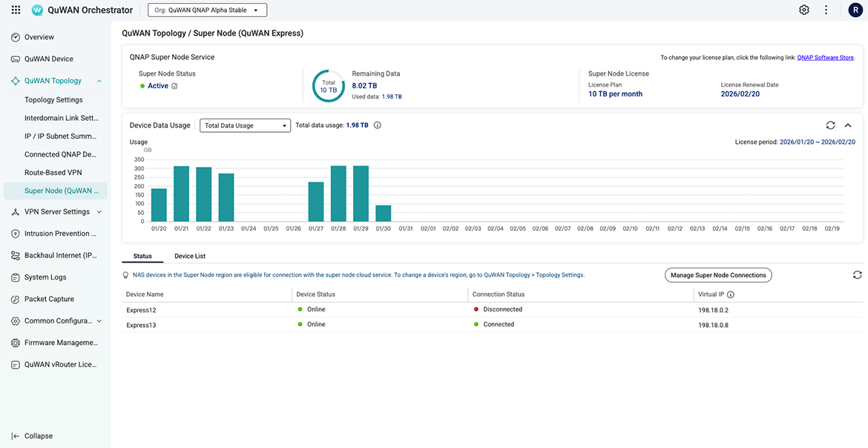Click the 01/28 usage bar in chart
The height and width of the screenshot is (448, 868).
pos(338,193)
